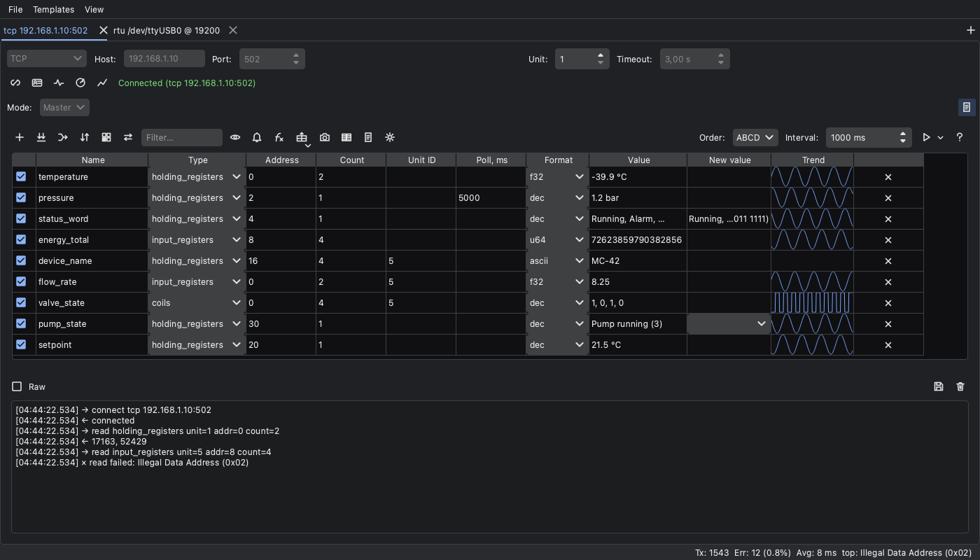Open the energy_total row Format u64 dropdown
Viewport: 980px width, 560px height.
pos(557,240)
